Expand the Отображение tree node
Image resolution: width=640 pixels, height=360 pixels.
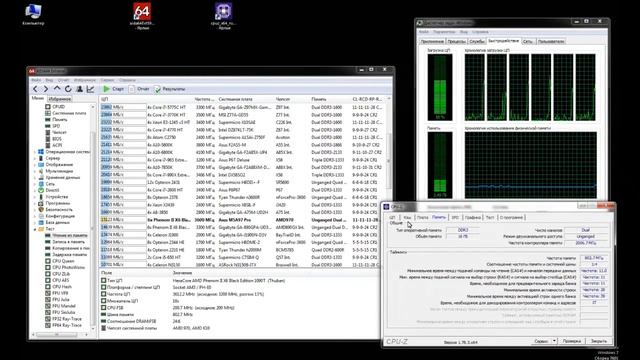(35, 164)
